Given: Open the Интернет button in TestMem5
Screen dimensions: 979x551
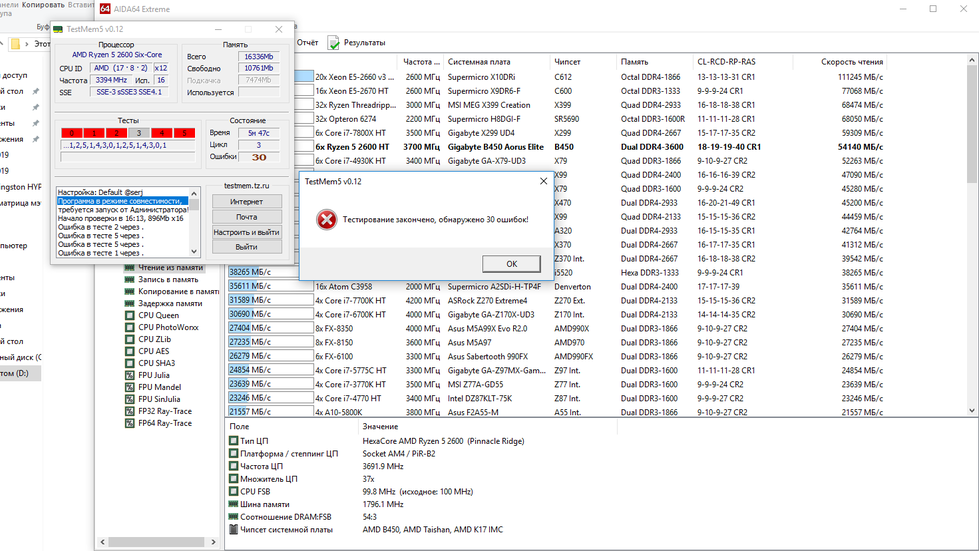Looking at the screenshot, I should (247, 202).
